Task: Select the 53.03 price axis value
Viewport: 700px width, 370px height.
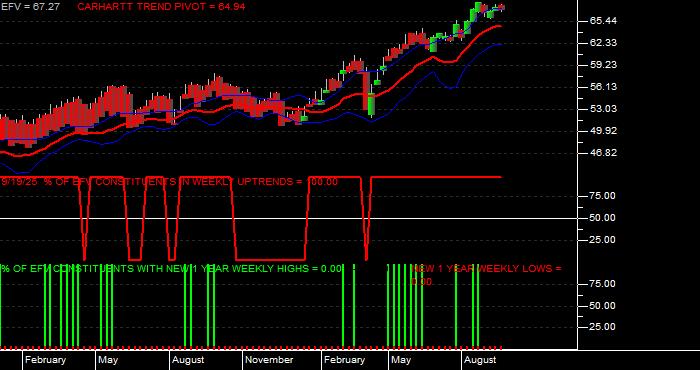Action: click(603, 109)
